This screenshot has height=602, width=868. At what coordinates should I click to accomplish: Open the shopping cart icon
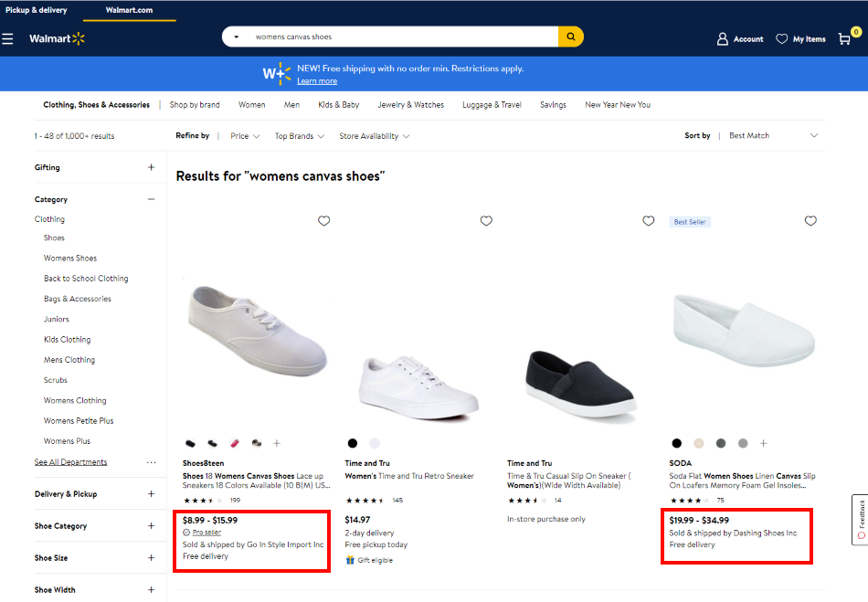(x=845, y=38)
